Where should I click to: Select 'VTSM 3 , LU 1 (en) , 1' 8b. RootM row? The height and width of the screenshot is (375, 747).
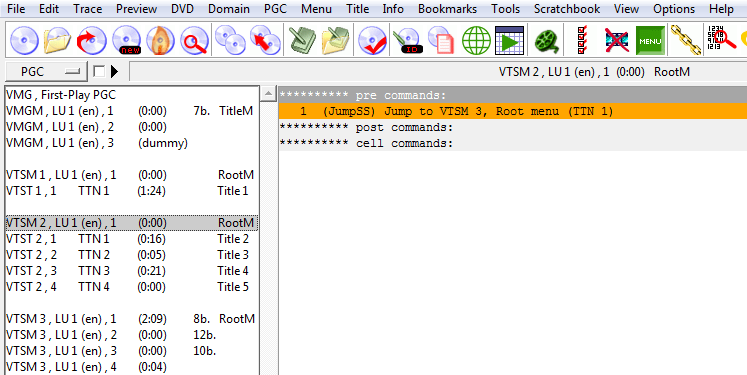[132, 319]
